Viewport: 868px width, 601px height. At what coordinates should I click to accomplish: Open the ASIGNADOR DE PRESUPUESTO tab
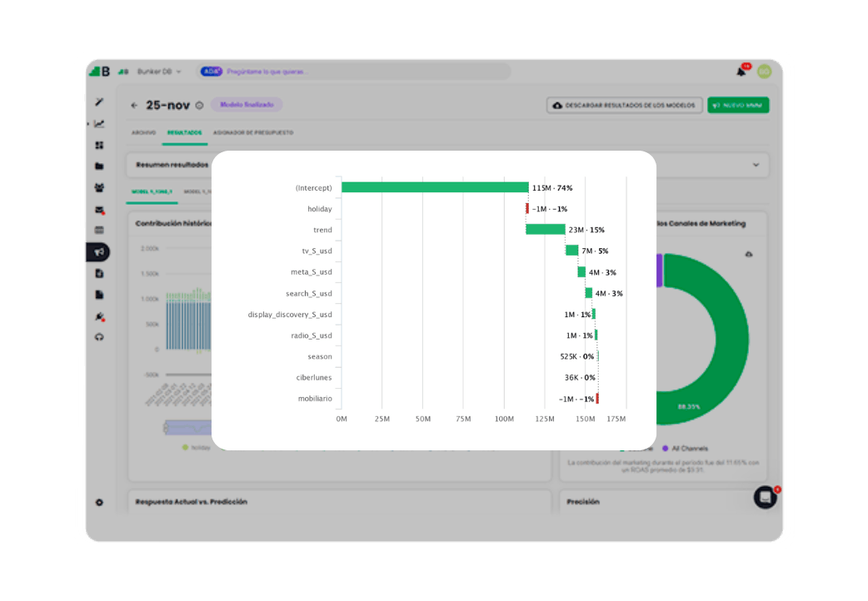253,133
